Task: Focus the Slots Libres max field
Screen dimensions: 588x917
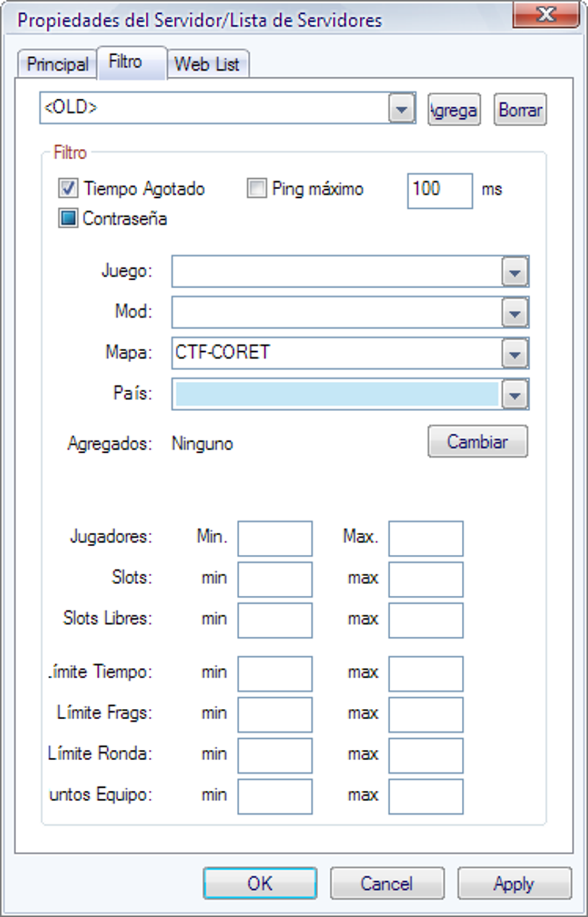Action: (425, 621)
